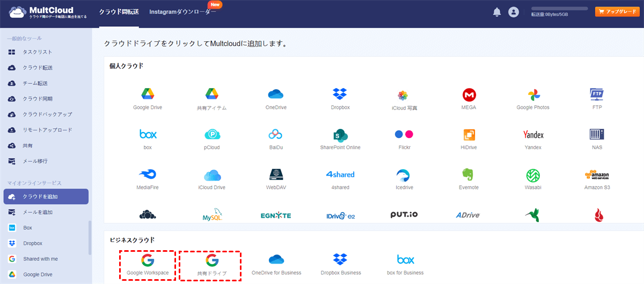
Task: Select the box personal cloud
Action: (148, 139)
